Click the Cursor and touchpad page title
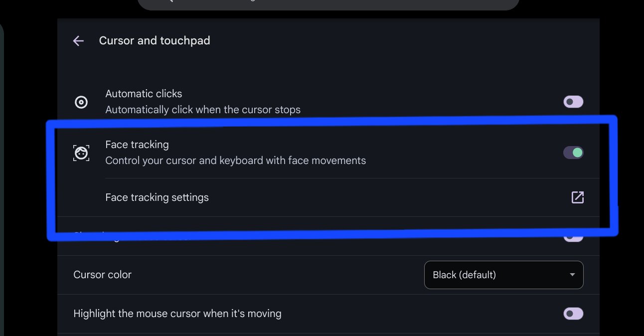The width and height of the screenshot is (644, 336). coord(155,41)
